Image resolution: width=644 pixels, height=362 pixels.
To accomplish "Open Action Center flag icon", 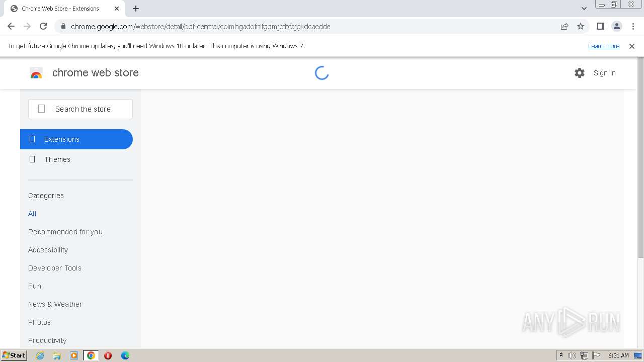I will (x=596, y=355).
